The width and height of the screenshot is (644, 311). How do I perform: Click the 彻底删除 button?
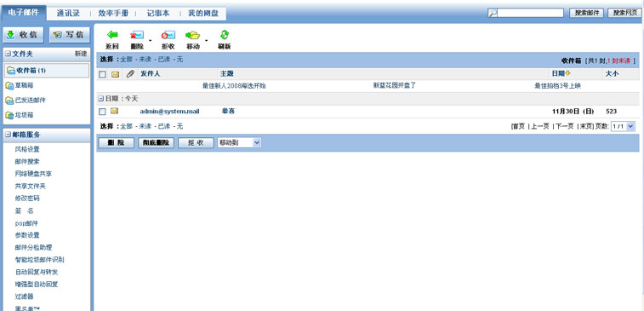157,143
